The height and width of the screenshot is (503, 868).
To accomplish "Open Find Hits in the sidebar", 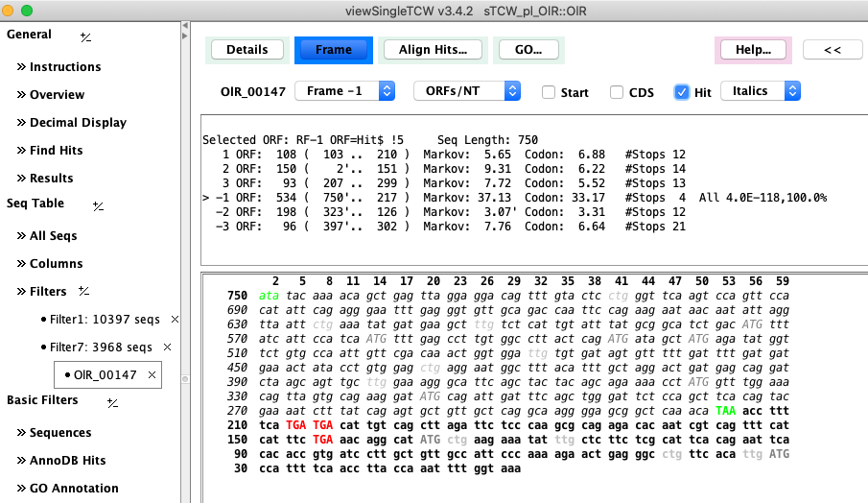I will (56, 151).
